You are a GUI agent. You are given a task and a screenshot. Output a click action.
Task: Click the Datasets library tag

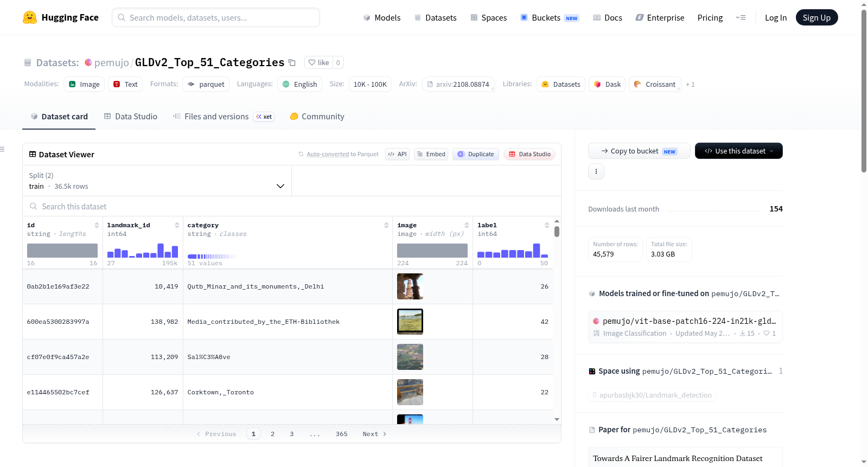[561, 84]
